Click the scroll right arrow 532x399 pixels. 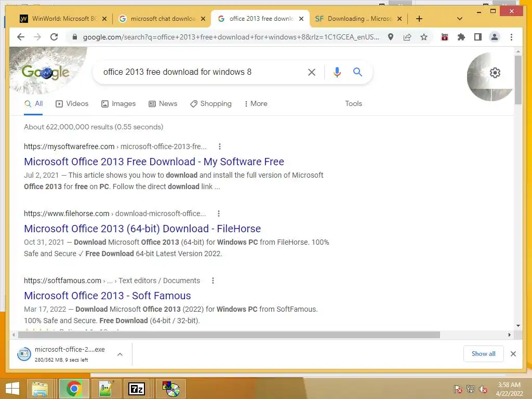tap(509, 335)
